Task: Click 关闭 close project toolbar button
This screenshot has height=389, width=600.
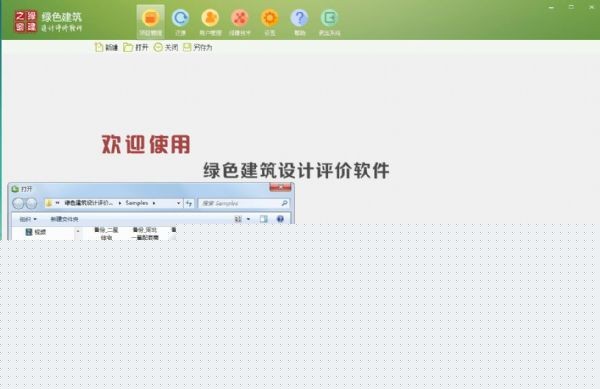Action: [x=166, y=47]
